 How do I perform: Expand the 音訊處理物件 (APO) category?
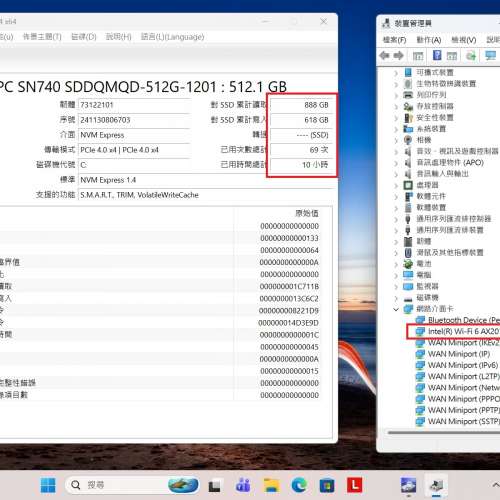(396, 163)
